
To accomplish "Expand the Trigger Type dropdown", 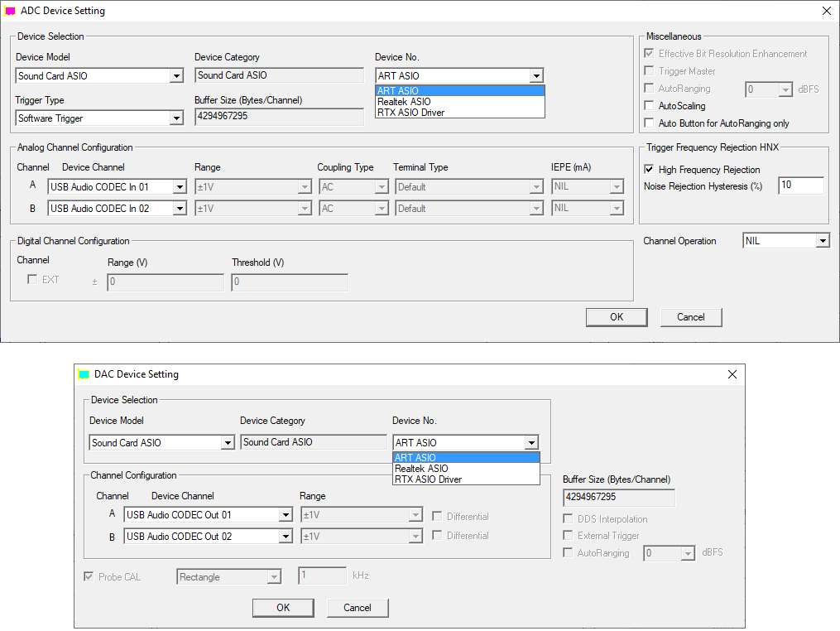I will [175, 118].
